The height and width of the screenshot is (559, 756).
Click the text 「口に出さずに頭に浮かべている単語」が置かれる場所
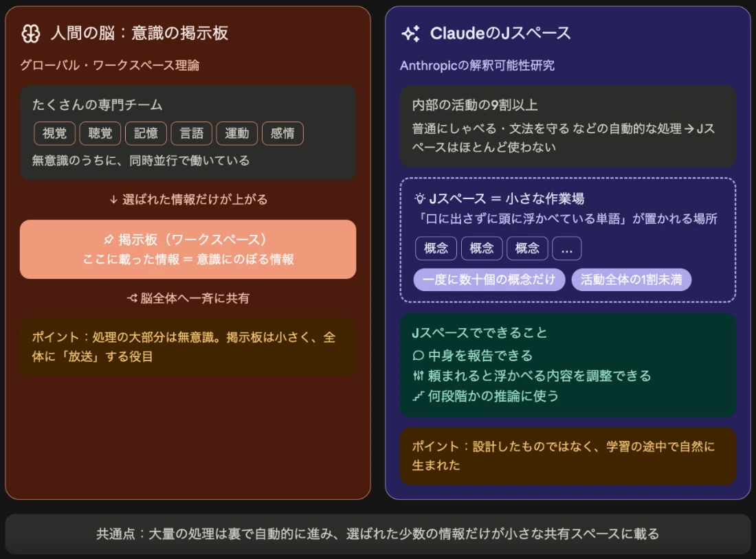tap(566, 219)
